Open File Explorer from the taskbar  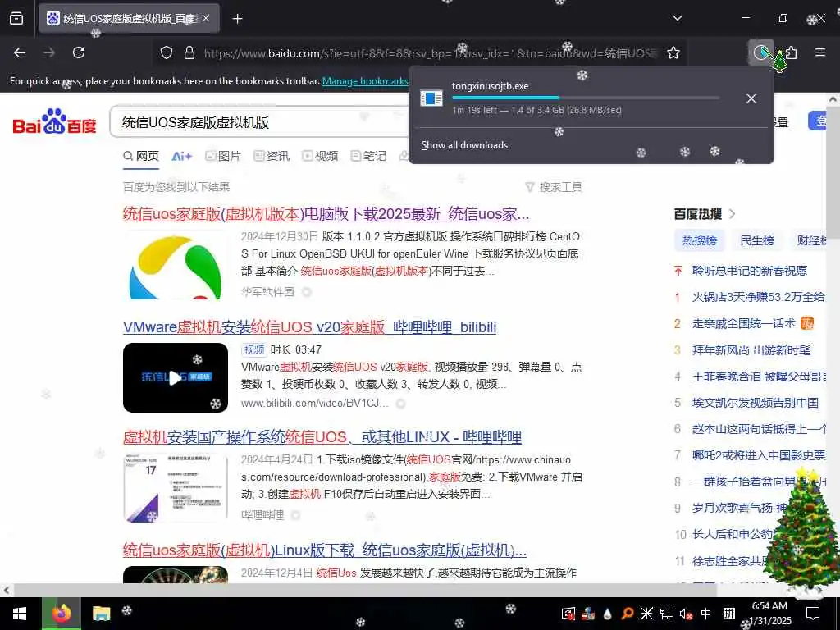101,614
